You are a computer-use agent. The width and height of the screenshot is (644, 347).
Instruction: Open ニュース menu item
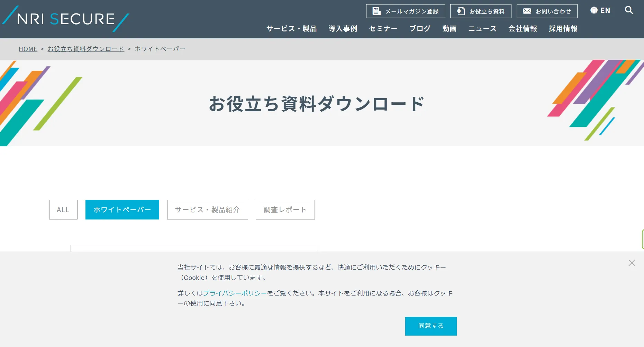coord(482,29)
